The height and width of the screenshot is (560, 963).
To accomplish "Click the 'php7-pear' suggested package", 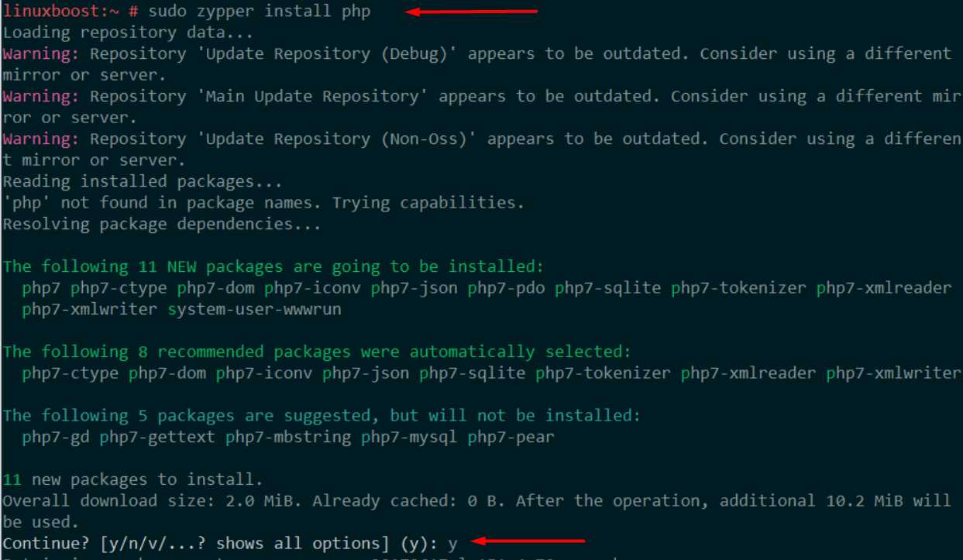I will 511,438.
